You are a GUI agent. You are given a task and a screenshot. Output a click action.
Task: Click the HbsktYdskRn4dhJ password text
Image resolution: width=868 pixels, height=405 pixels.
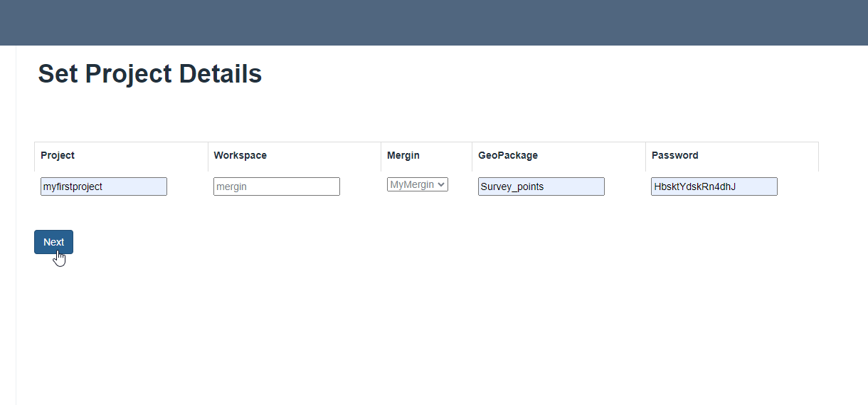point(694,186)
